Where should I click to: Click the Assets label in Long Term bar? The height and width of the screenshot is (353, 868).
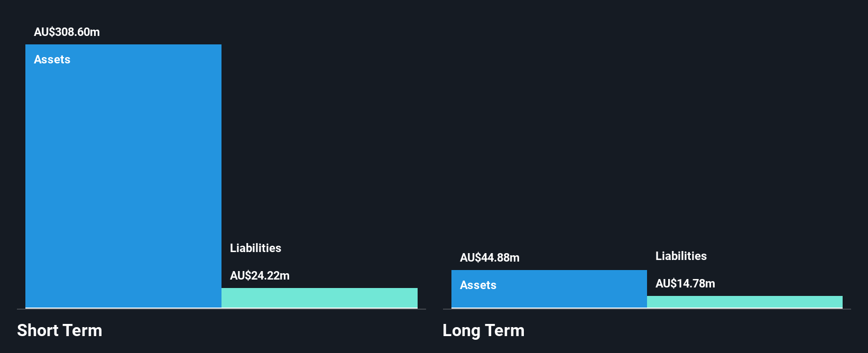[x=478, y=285]
